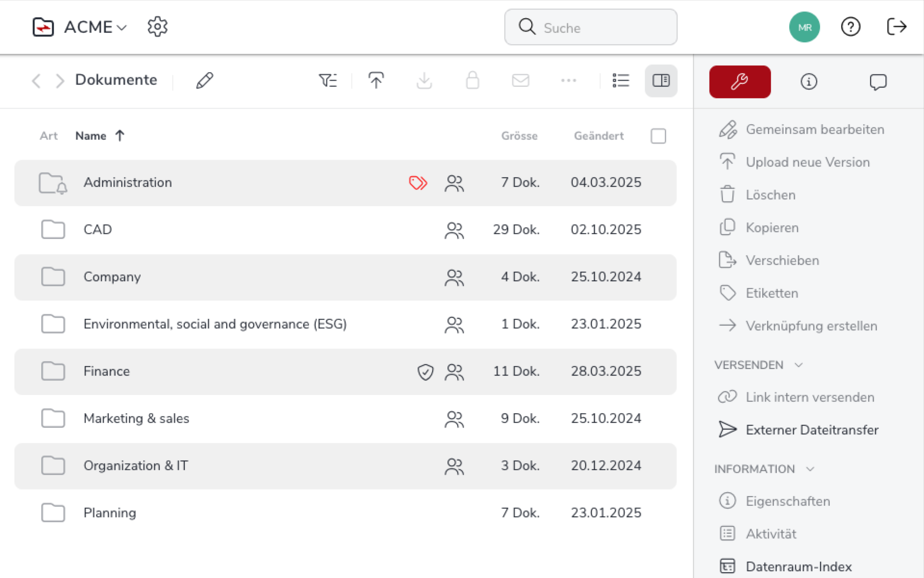Toggle the side panel view button

point(661,80)
